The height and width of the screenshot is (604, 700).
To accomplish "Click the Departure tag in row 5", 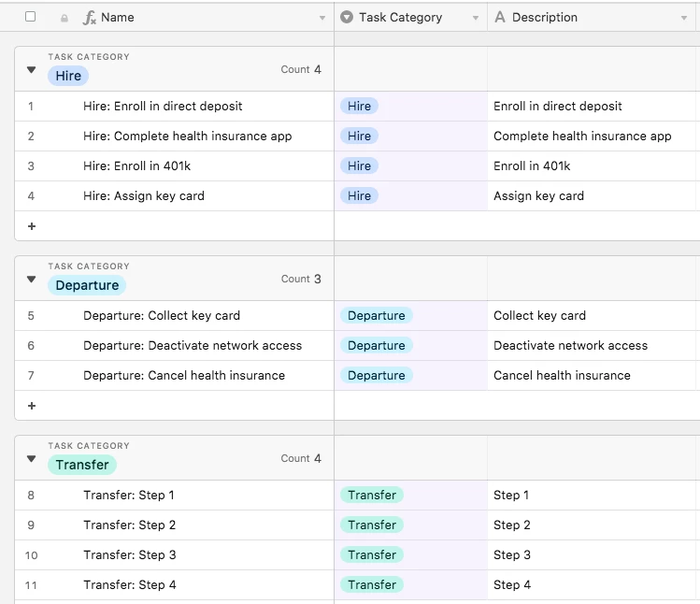I will 376,316.
